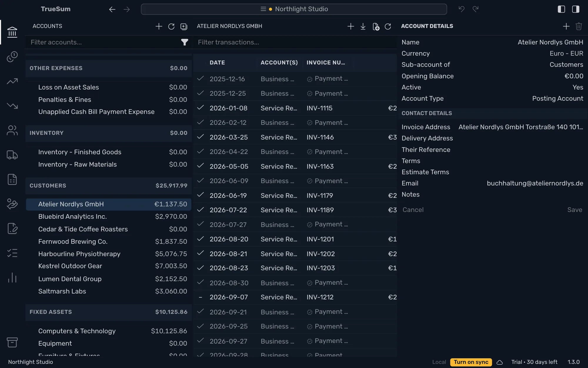Sort transactions by Date column header
The image size is (588, 368).
pos(217,62)
